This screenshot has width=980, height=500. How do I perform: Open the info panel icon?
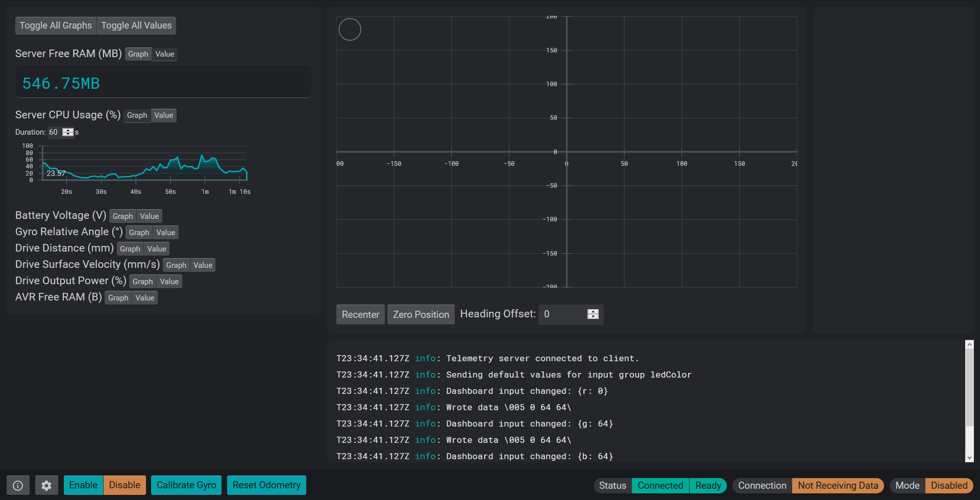pos(18,485)
